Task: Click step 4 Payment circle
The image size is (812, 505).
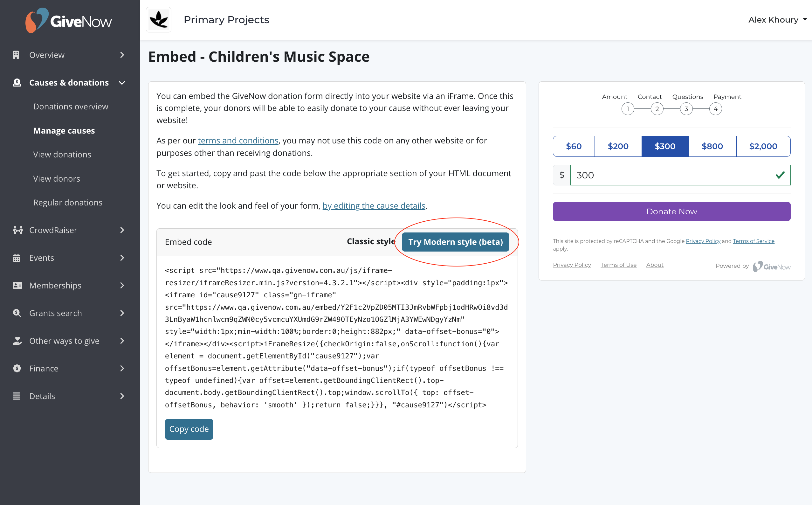Action: point(716,109)
